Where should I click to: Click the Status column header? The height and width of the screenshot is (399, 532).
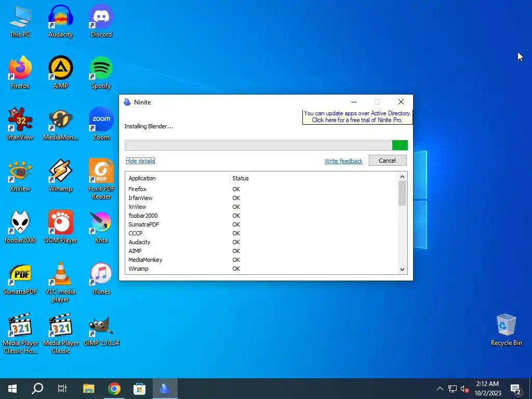tap(312, 178)
